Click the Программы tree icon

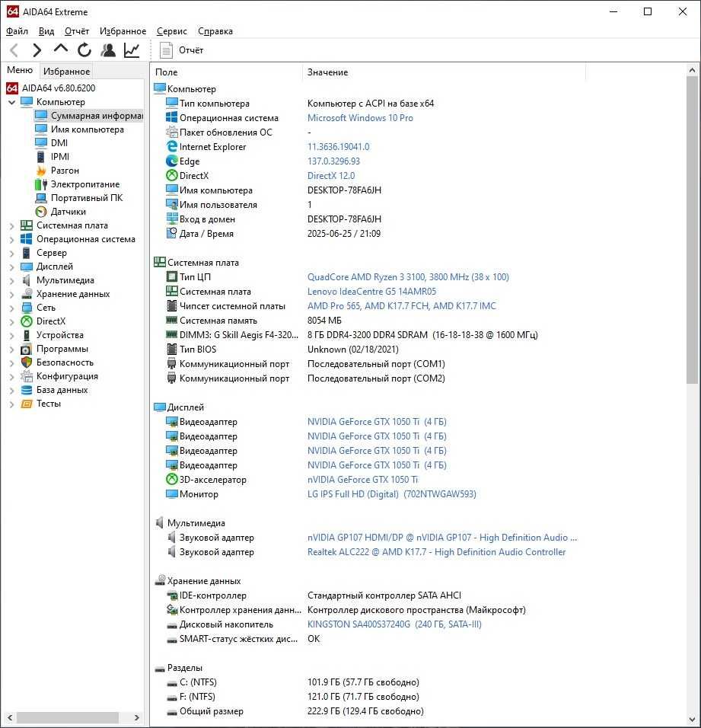(27, 349)
